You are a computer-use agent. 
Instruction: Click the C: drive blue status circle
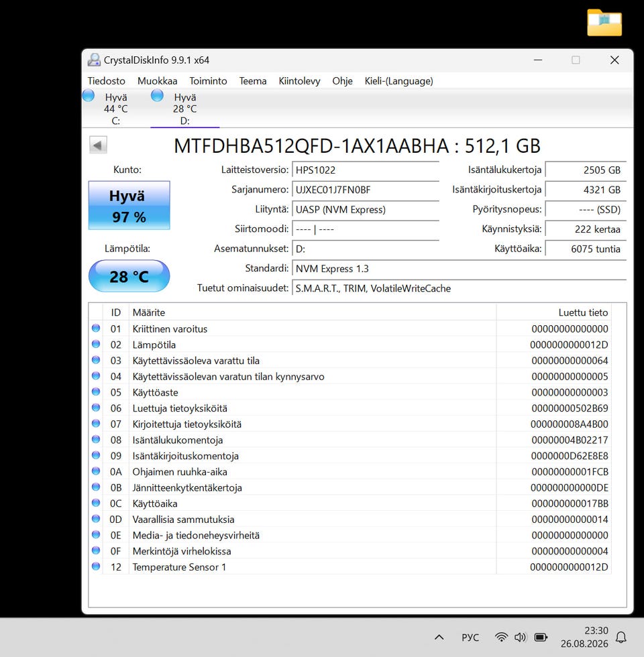click(89, 95)
